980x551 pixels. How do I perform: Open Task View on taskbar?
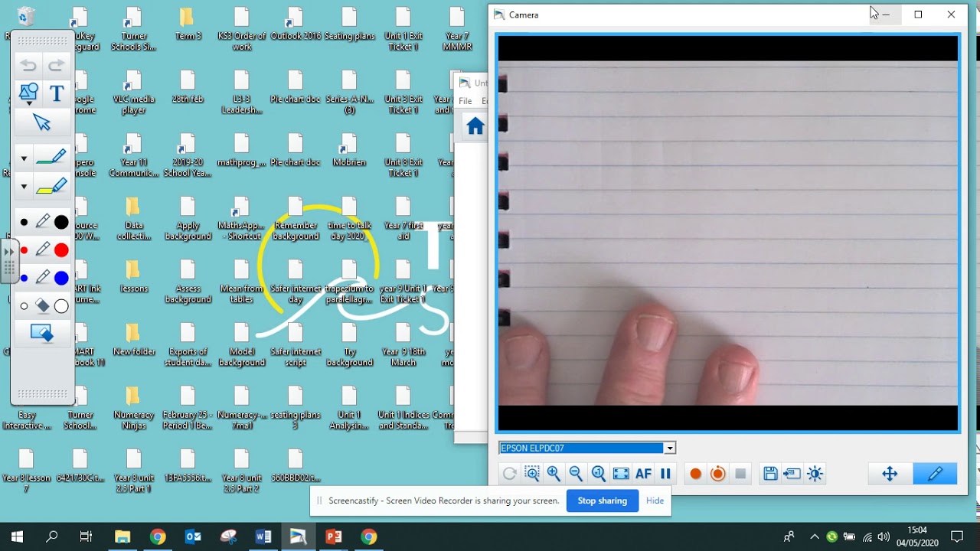[86, 536]
